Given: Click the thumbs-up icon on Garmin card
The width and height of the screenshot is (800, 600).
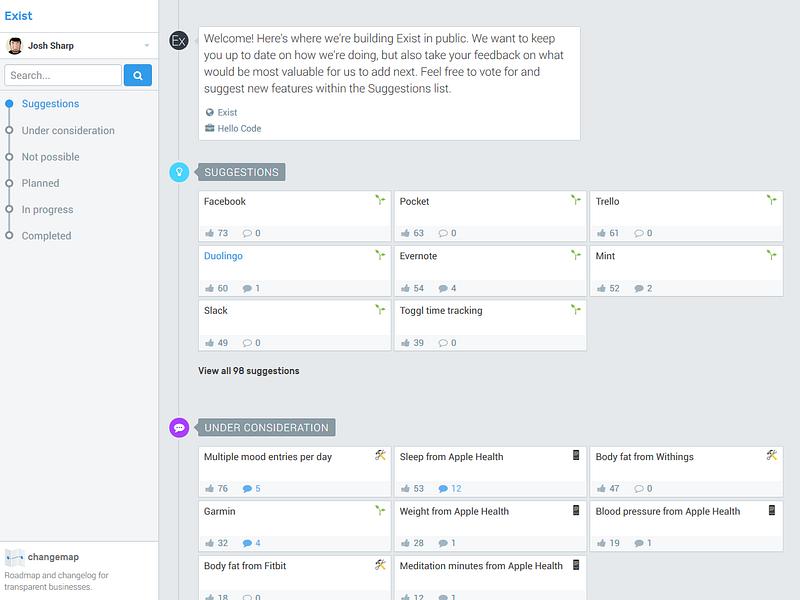Looking at the screenshot, I should [x=209, y=543].
